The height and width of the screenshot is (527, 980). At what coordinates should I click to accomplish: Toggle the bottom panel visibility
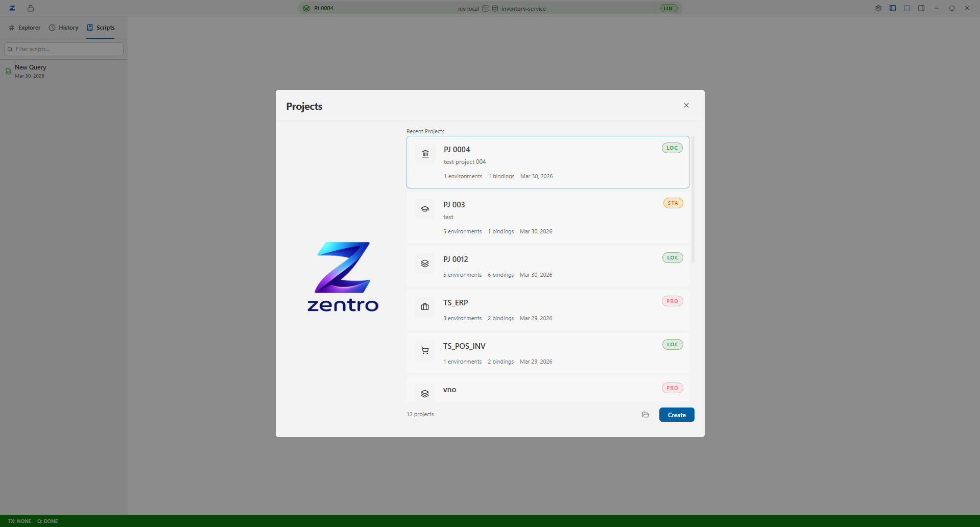(x=906, y=8)
